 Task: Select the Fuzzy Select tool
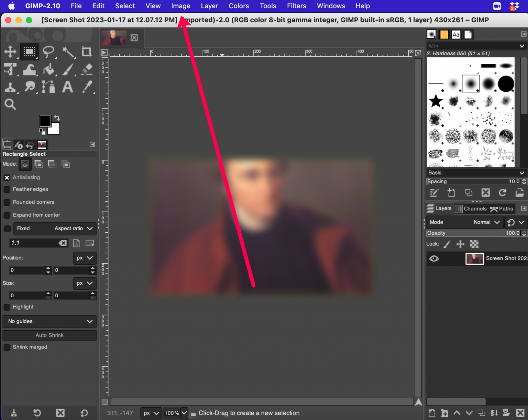(x=68, y=52)
